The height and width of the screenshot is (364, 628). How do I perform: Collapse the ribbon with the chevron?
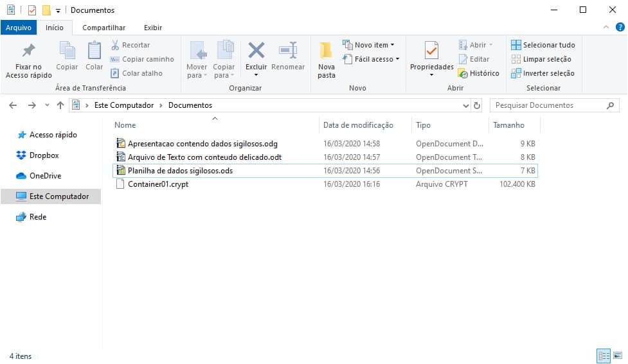[606, 27]
